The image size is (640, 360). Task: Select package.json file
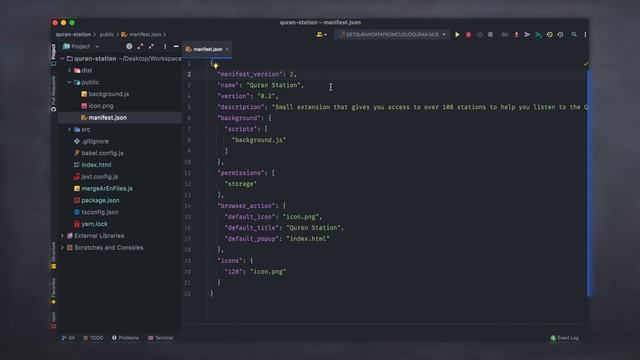100,200
